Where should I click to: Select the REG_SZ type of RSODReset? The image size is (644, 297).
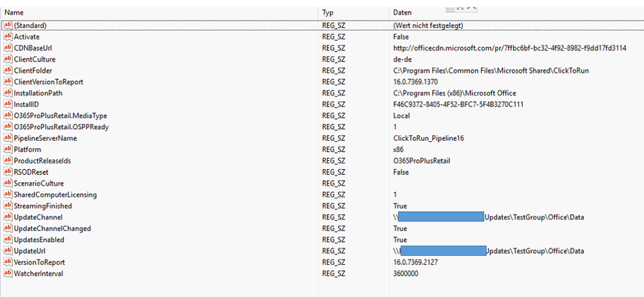tap(333, 172)
